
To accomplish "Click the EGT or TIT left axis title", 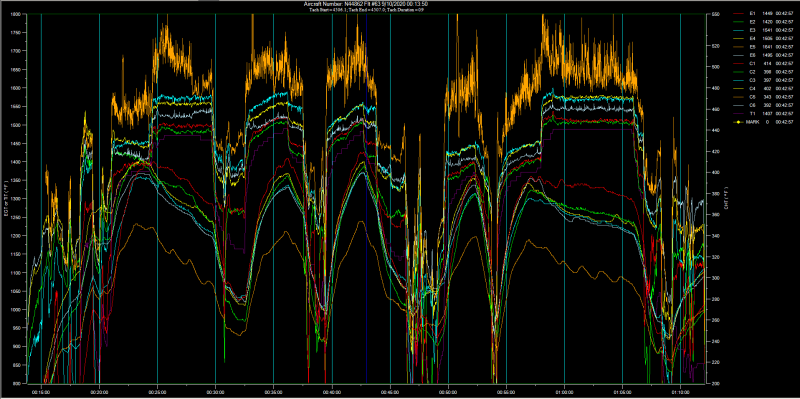I will pyautogui.click(x=6, y=199).
